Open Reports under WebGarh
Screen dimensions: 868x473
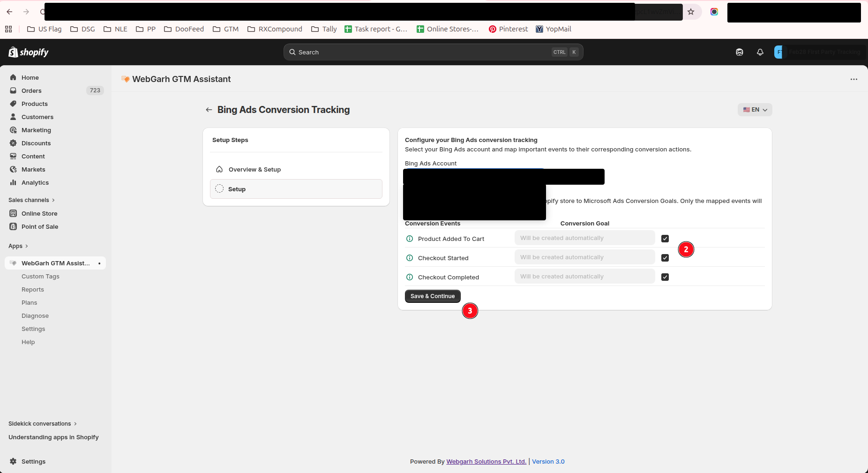[33, 289]
